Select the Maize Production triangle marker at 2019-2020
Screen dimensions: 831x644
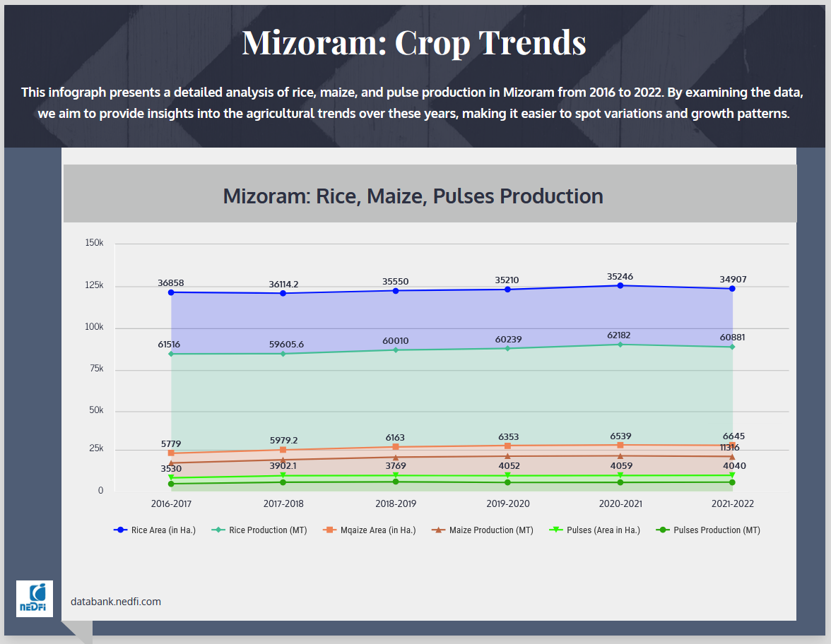(508, 456)
